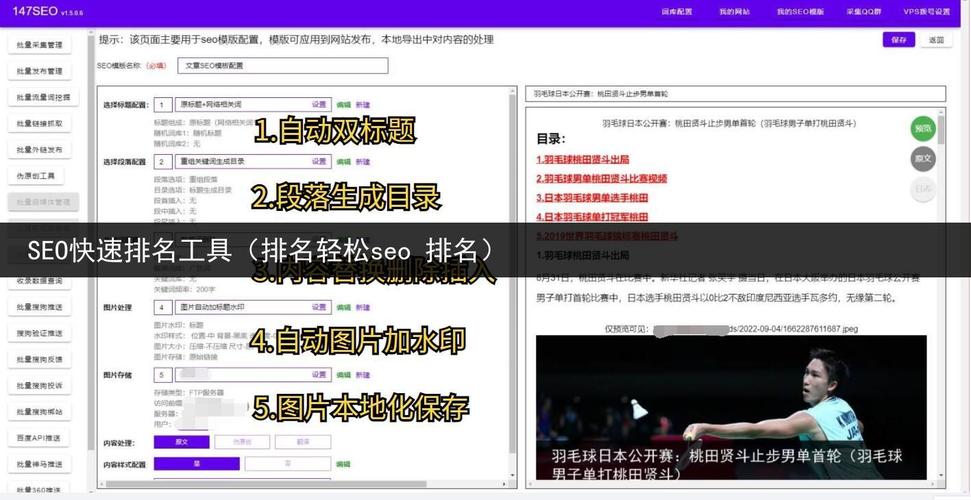Open 批量外链发布 in the sidebar

(39, 149)
